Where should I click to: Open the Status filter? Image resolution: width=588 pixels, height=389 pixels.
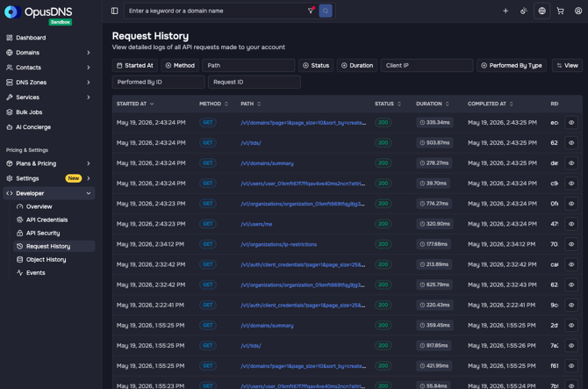tap(316, 65)
